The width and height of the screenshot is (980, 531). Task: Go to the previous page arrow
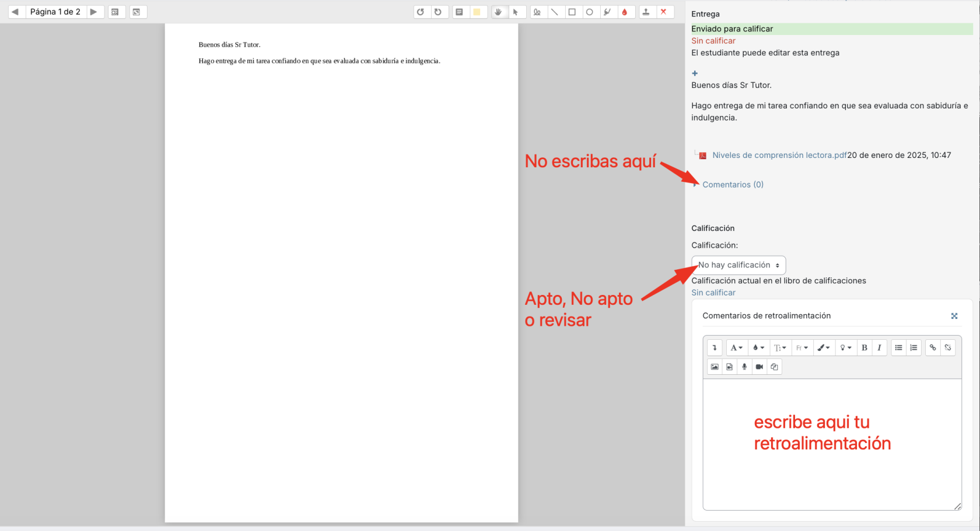coord(16,12)
